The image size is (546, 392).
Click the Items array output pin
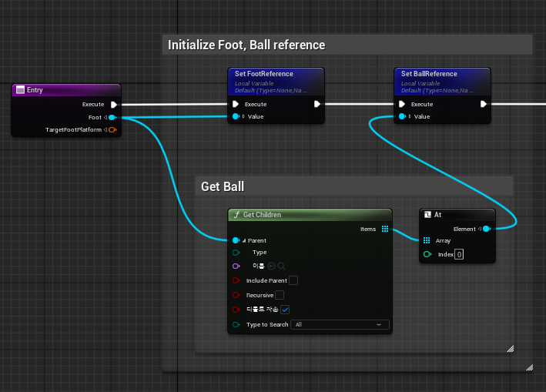384,229
